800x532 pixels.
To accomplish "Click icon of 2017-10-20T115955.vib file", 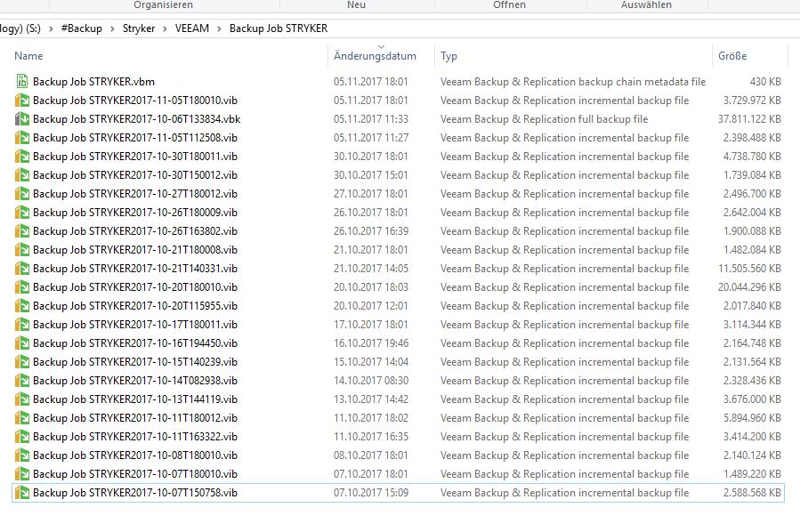I will pos(22,306).
